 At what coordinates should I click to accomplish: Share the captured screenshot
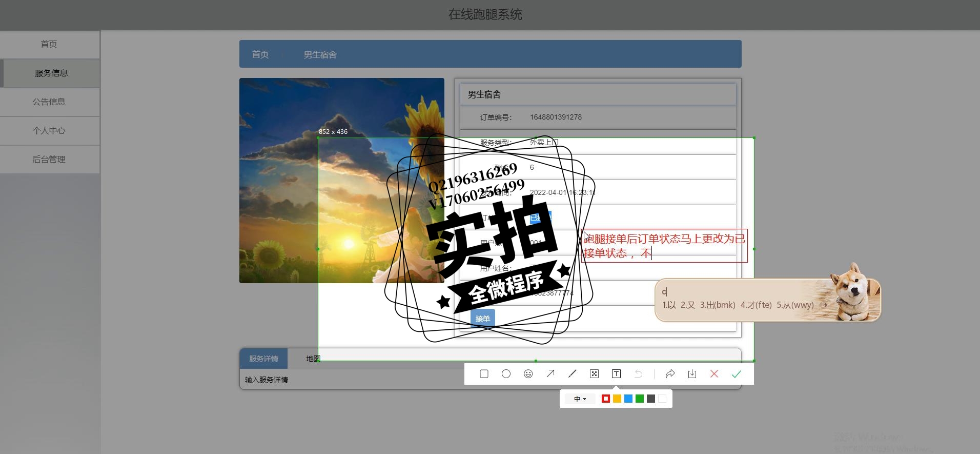[670, 374]
